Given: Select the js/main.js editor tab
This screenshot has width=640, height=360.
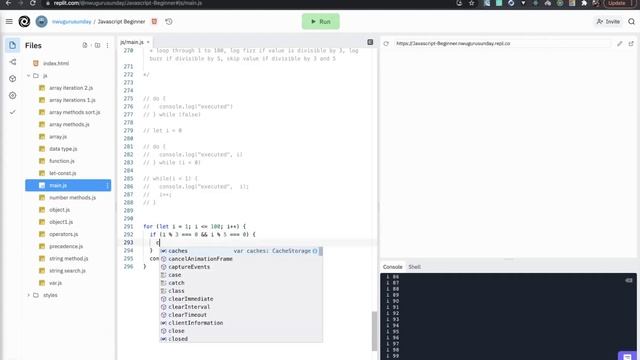Looking at the screenshot, I should [x=132, y=42].
